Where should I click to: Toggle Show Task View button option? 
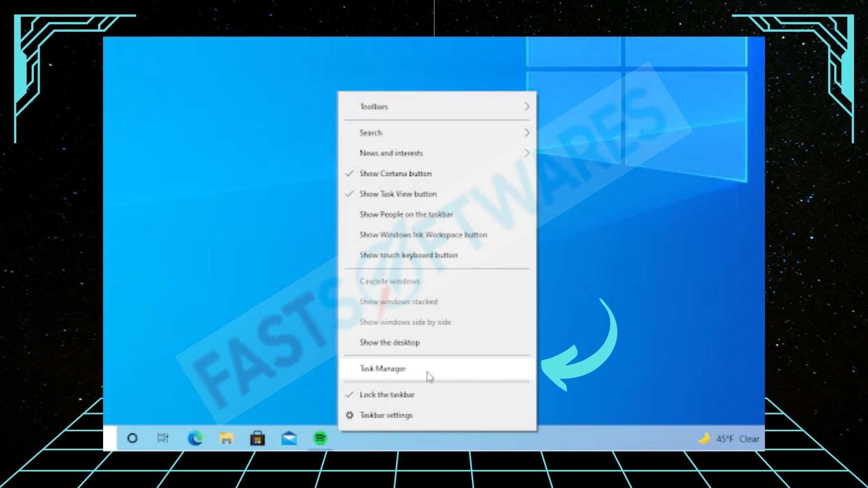coord(438,194)
